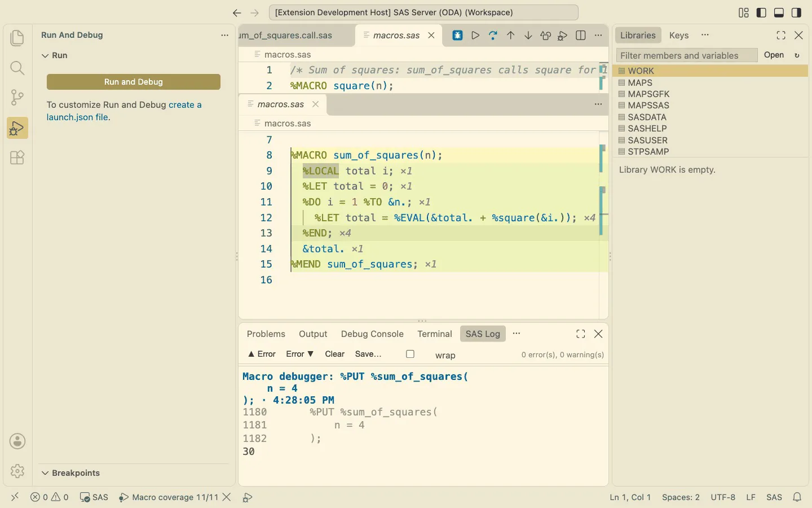This screenshot has height=508, width=812.
Task: Select the SASHELP library
Action: pyautogui.click(x=710, y=129)
